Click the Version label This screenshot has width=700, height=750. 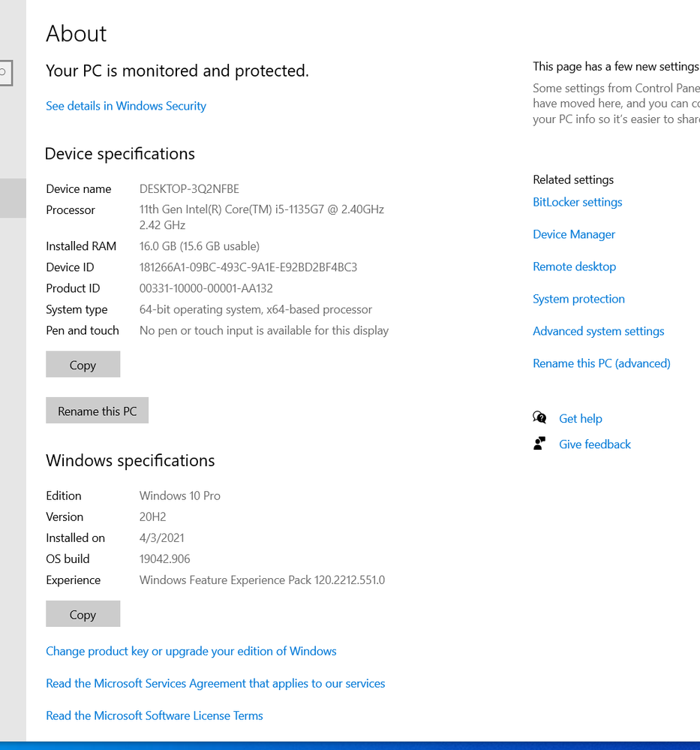tap(65, 517)
